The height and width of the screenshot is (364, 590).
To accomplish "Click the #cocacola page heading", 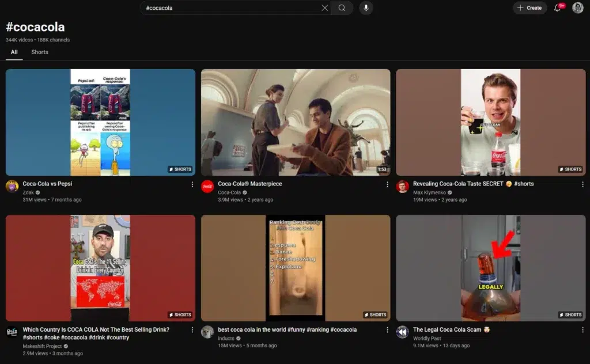I will pos(35,27).
